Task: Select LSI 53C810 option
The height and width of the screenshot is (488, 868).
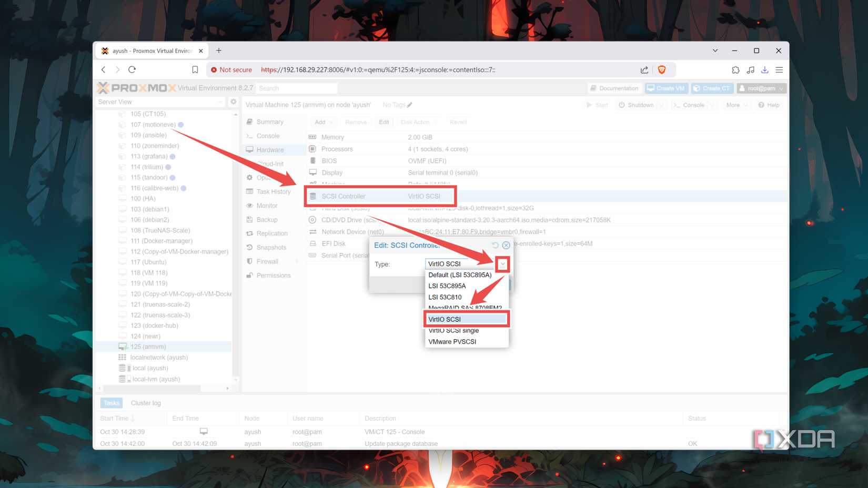Action: coord(467,297)
